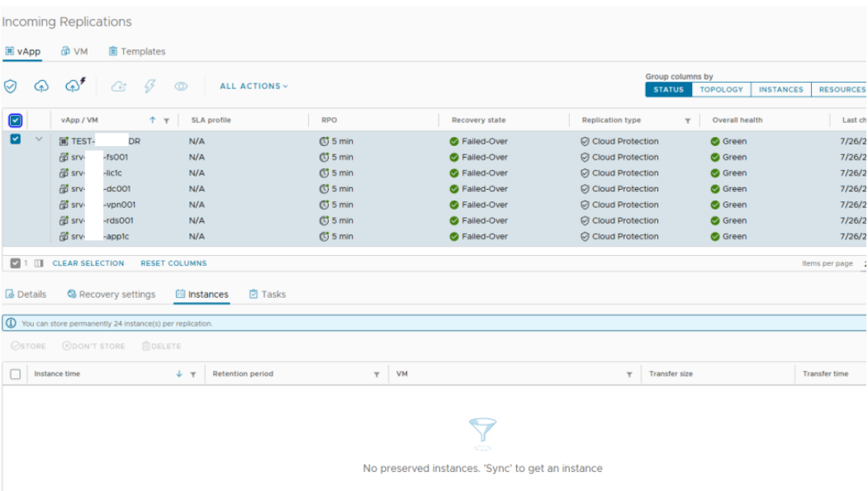Click RESET COLUMNS button
Image resolution: width=868 pixels, height=491 pixels.
pos(173,263)
